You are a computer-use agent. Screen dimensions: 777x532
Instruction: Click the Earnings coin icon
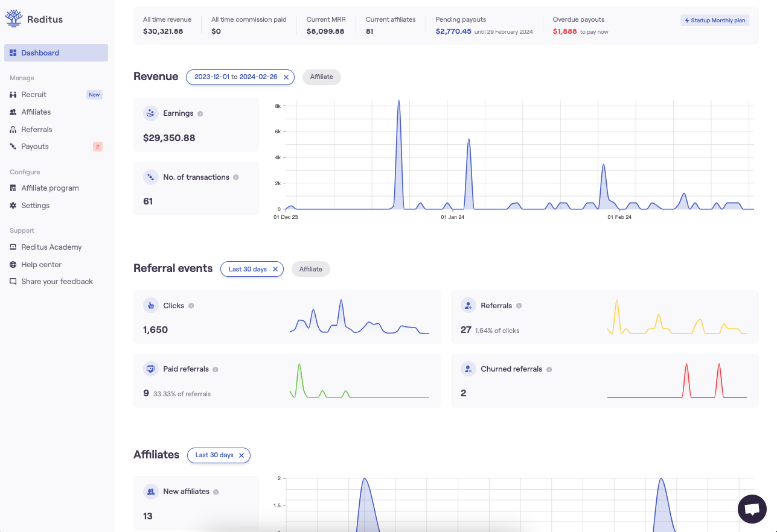150,113
